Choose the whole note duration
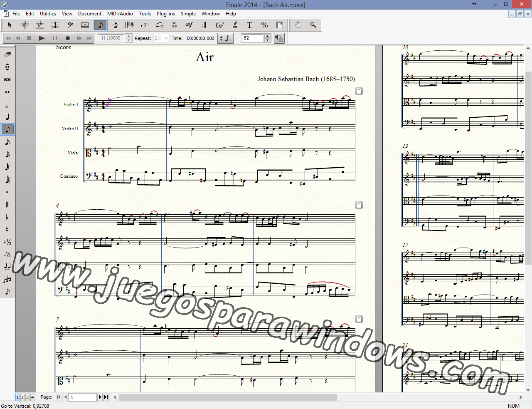 (7, 92)
